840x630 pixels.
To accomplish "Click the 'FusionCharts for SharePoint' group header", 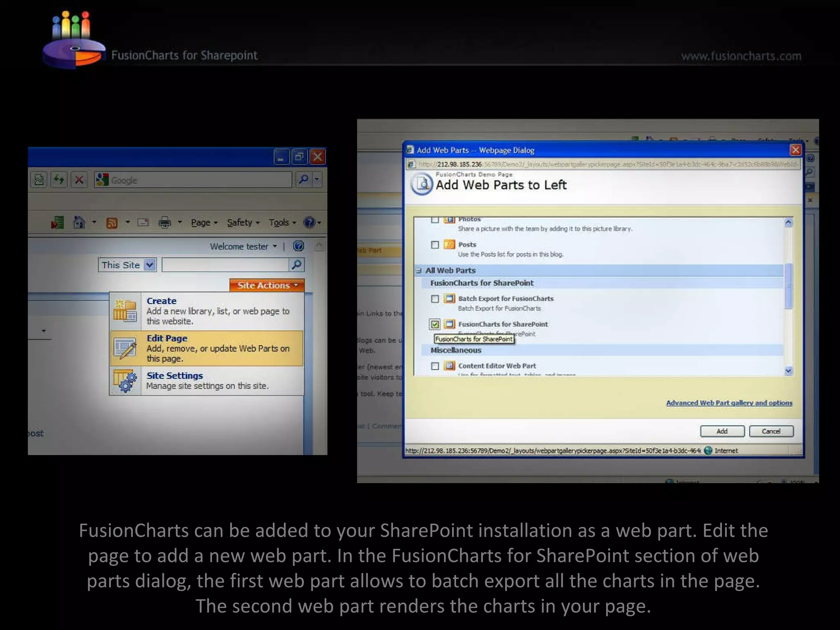I will click(x=482, y=283).
